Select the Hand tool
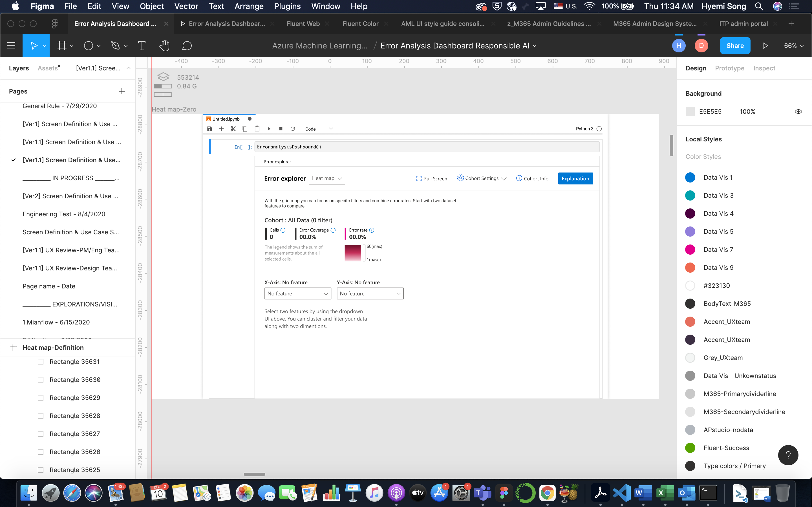Screen dimensions: 812x507 click(x=164, y=46)
